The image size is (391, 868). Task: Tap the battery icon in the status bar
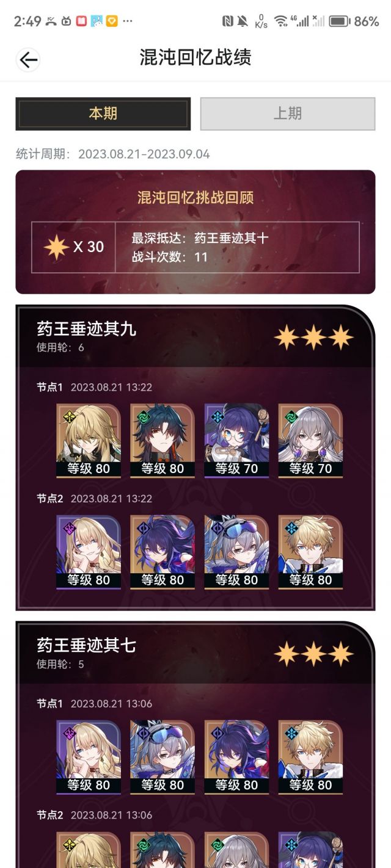coord(339,21)
